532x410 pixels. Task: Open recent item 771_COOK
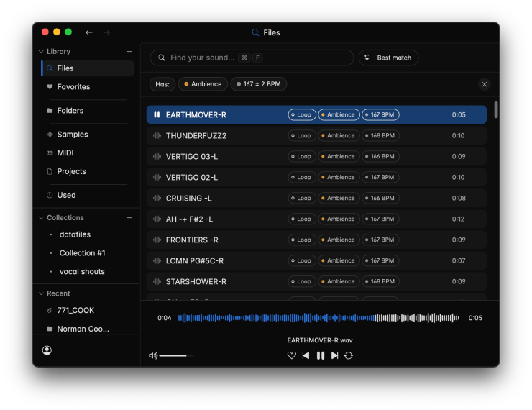point(75,310)
